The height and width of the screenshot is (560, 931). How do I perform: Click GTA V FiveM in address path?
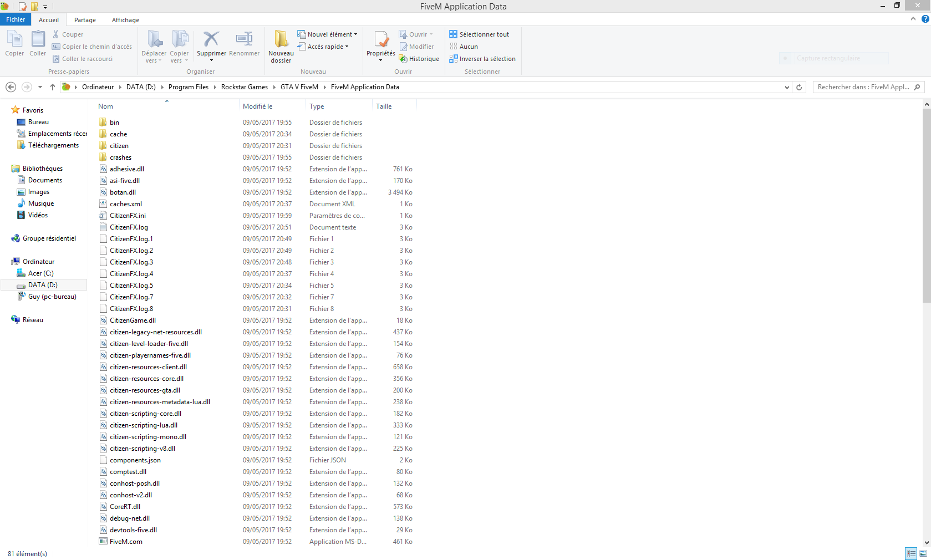click(299, 87)
